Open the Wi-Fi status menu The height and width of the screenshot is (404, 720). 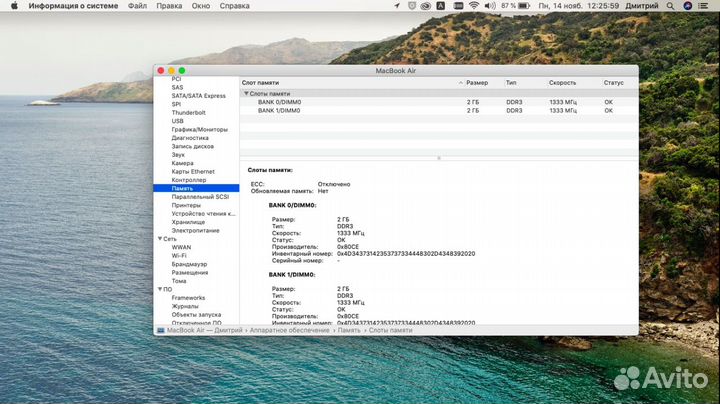tap(474, 6)
